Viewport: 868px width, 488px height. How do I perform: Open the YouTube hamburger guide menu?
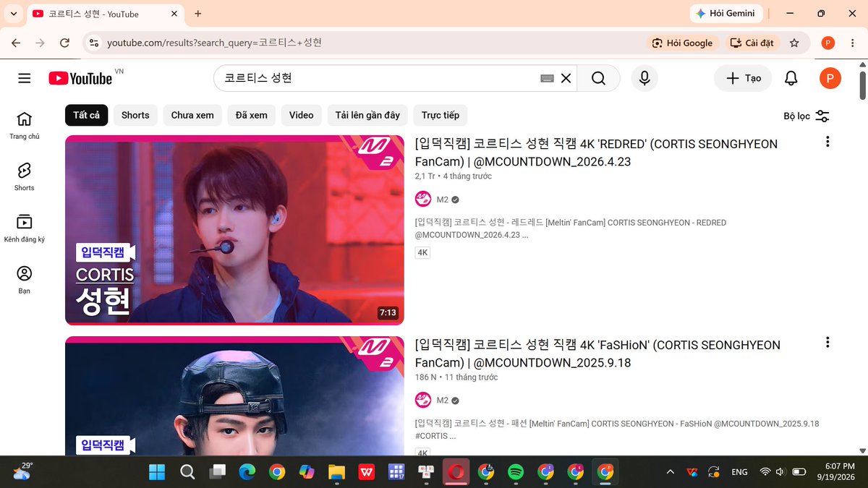[x=25, y=78]
